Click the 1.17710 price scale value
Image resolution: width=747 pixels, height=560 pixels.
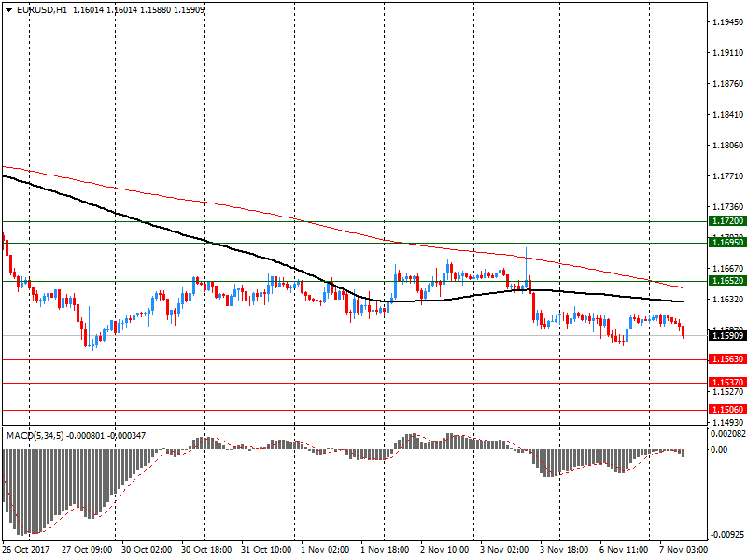pos(728,176)
